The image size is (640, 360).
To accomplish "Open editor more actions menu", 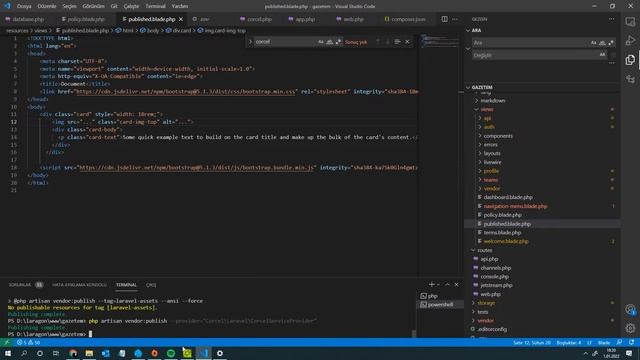I will point(455,19).
